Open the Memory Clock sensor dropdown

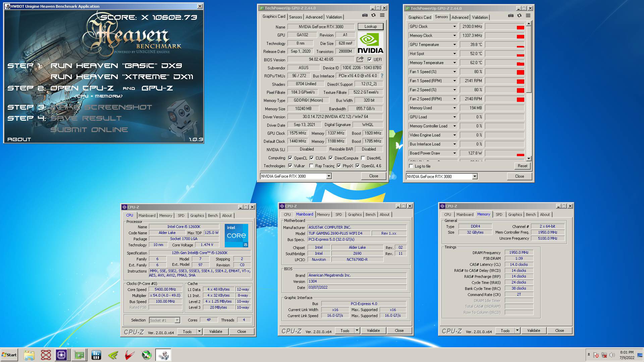tap(454, 36)
